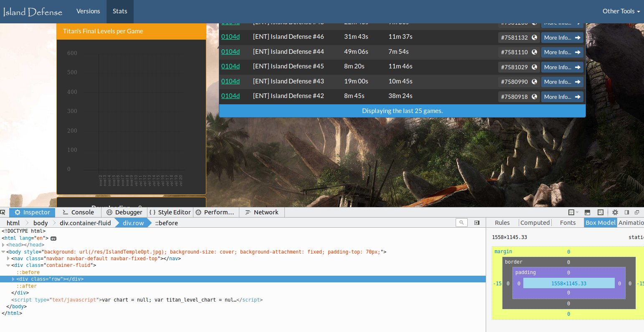
Task: Click the 1558×1145.33 content box
Action: 569,283
